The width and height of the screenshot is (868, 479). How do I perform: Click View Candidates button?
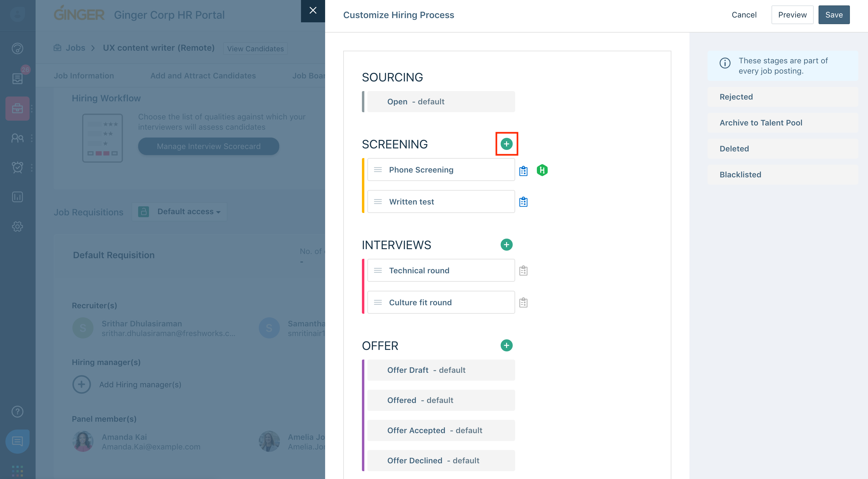coord(255,49)
